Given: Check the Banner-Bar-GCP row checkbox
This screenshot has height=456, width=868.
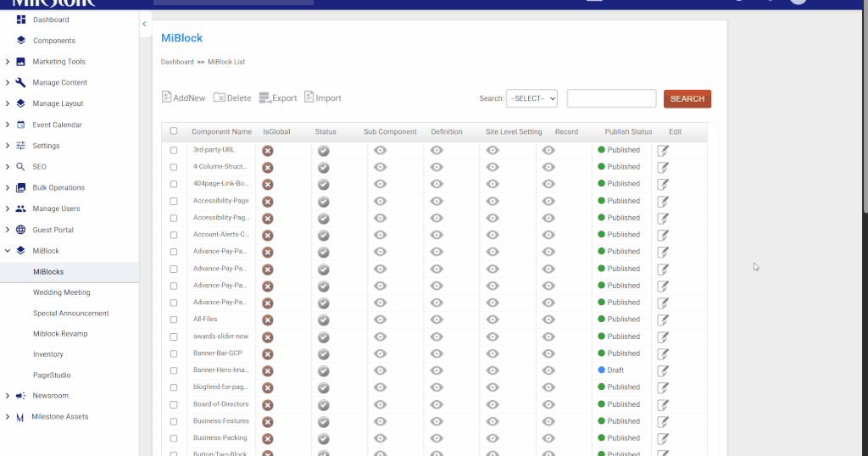Looking at the screenshot, I should pyautogui.click(x=174, y=353).
